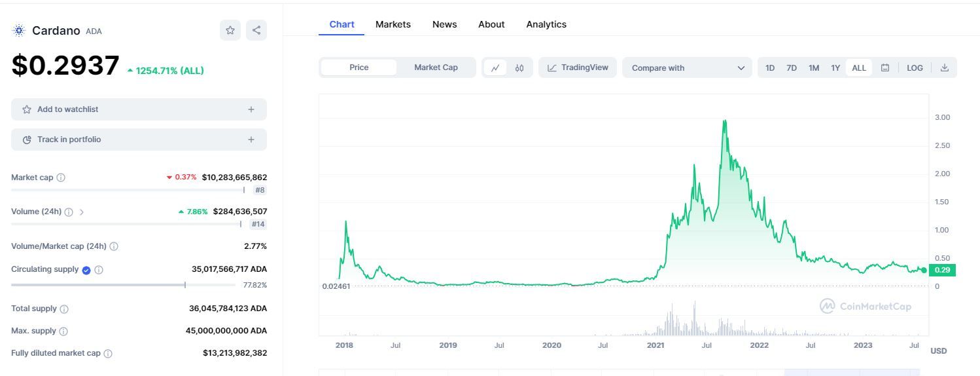This screenshot has width=980, height=376.
Task: Switch to candlestick chart icon
Action: pos(519,67)
